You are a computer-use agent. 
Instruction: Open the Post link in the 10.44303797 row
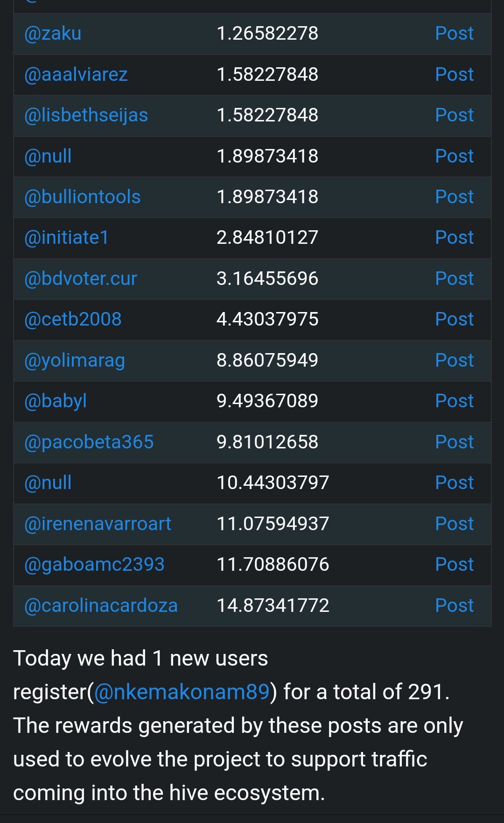point(454,483)
